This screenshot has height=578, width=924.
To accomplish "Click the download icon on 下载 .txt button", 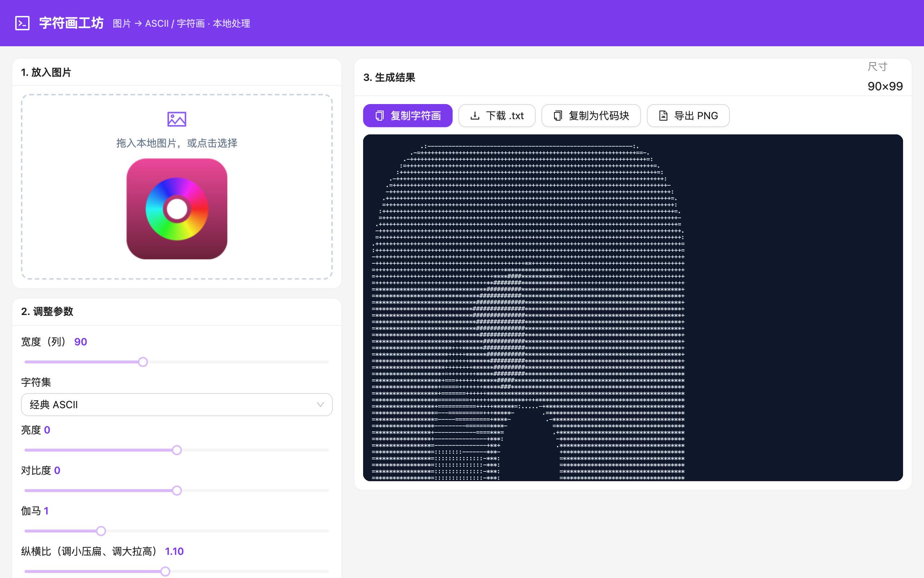I will pos(475,116).
